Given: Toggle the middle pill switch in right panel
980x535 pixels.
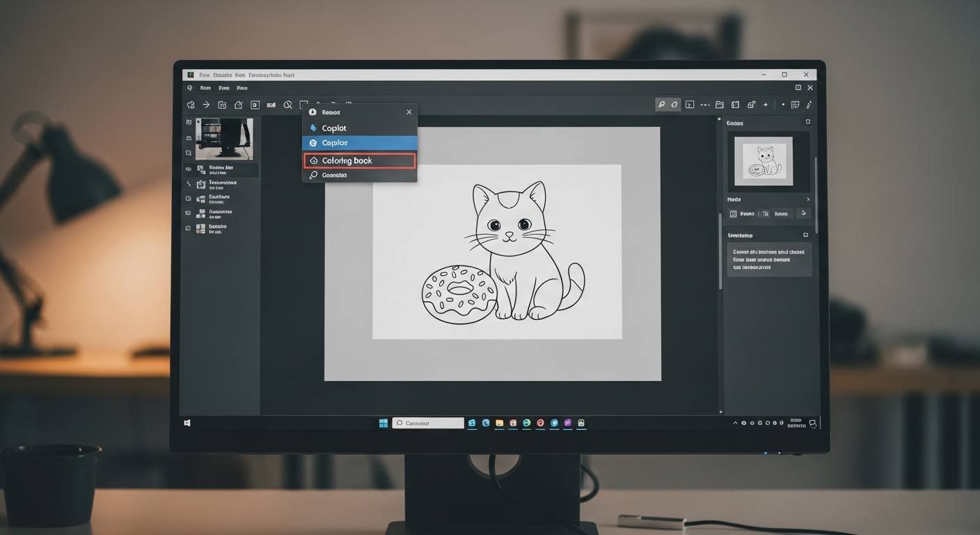Looking at the screenshot, I should 764,214.
